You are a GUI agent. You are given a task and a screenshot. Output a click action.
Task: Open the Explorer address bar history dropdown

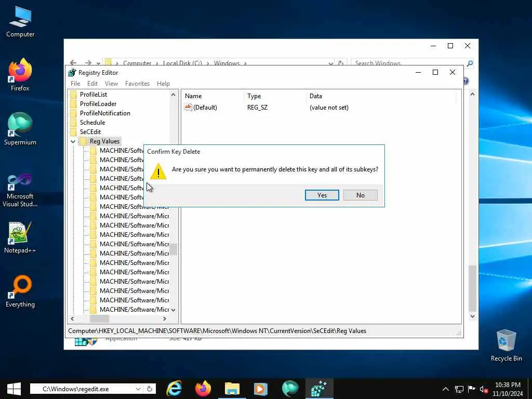[331, 63]
